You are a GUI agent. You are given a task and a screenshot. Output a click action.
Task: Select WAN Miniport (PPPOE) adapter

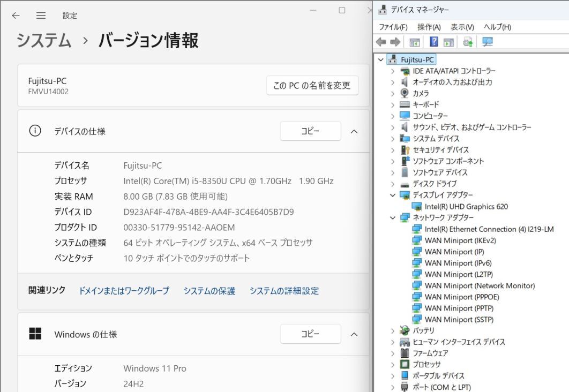462,297
